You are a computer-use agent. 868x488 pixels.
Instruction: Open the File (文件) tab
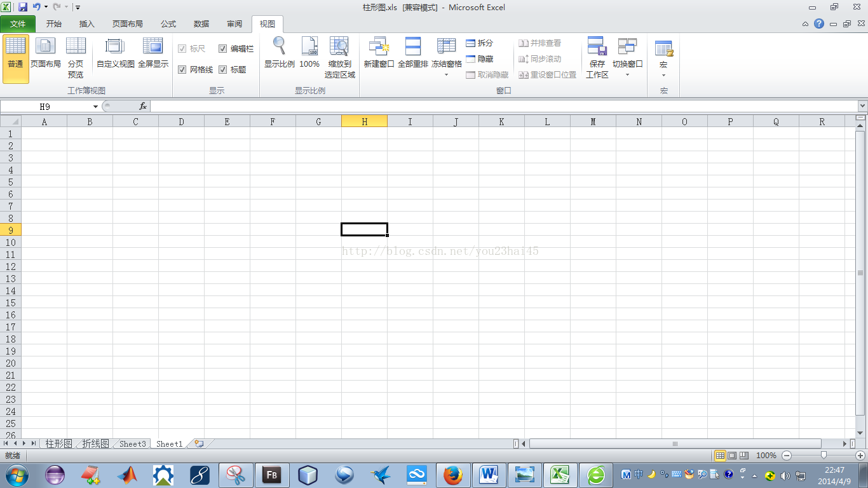tap(18, 24)
